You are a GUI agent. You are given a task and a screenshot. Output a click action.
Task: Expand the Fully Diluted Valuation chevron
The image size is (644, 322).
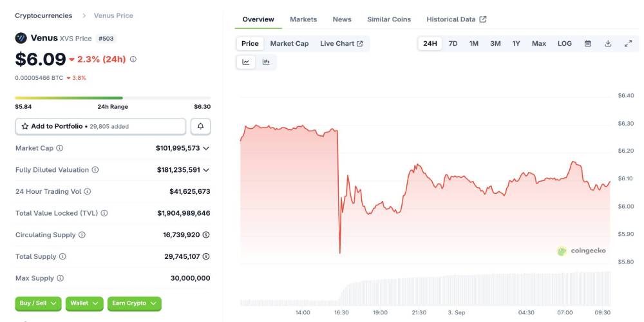206,170
